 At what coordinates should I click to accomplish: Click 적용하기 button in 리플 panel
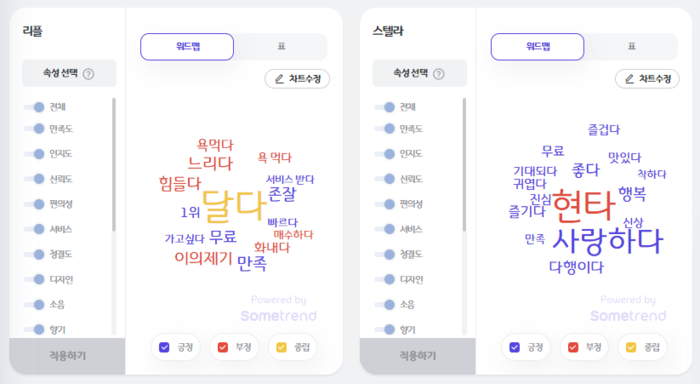pos(67,356)
